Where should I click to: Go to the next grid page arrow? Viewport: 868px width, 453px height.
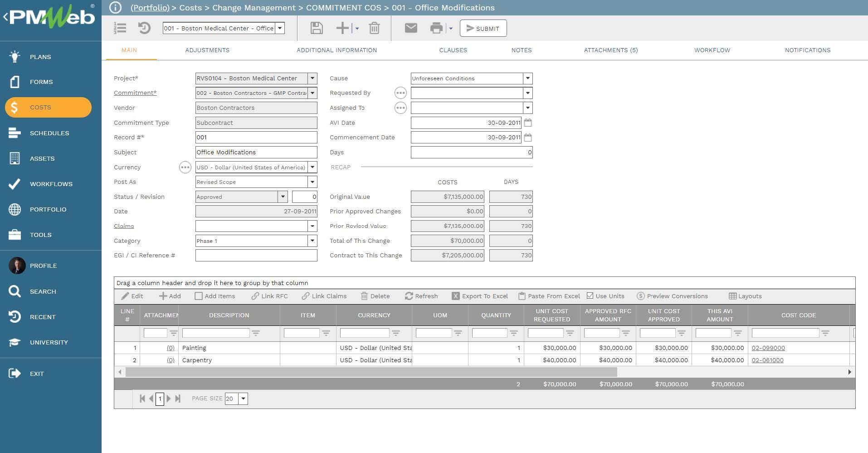[x=169, y=399]
